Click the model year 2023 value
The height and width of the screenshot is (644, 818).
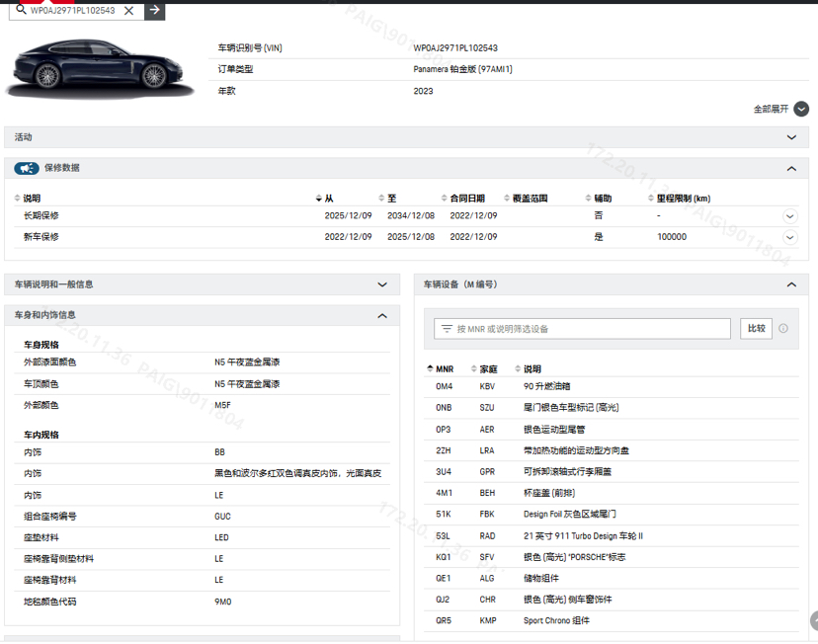coord(423,91)
